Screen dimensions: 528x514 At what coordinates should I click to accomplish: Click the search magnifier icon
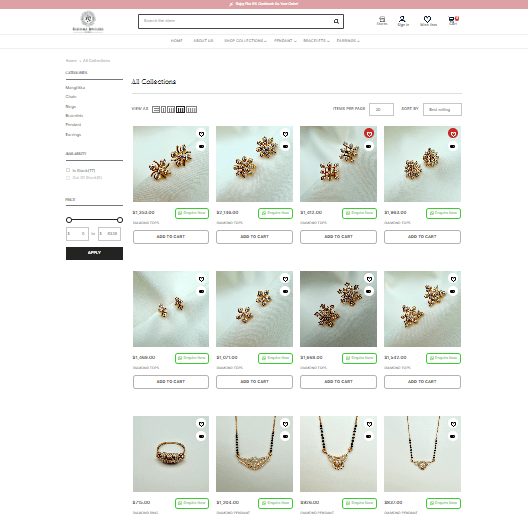pos(336,21)
